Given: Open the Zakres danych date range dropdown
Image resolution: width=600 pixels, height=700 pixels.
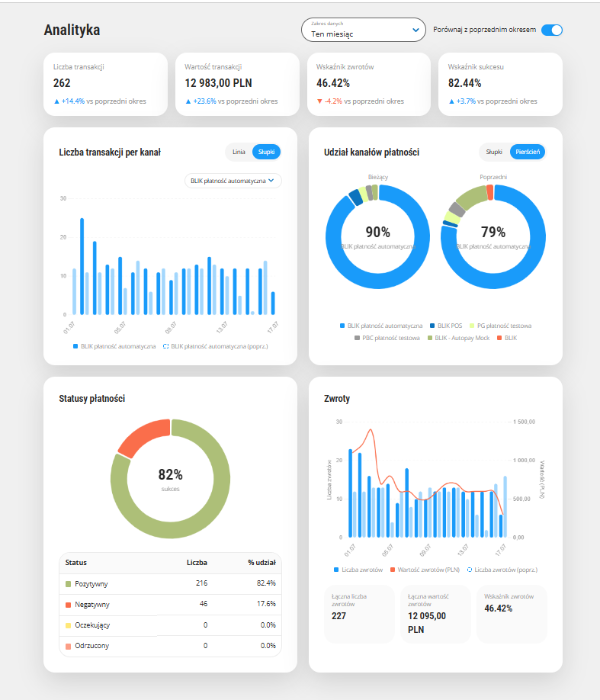Looking at the screenshot, I should coord(364,30).
